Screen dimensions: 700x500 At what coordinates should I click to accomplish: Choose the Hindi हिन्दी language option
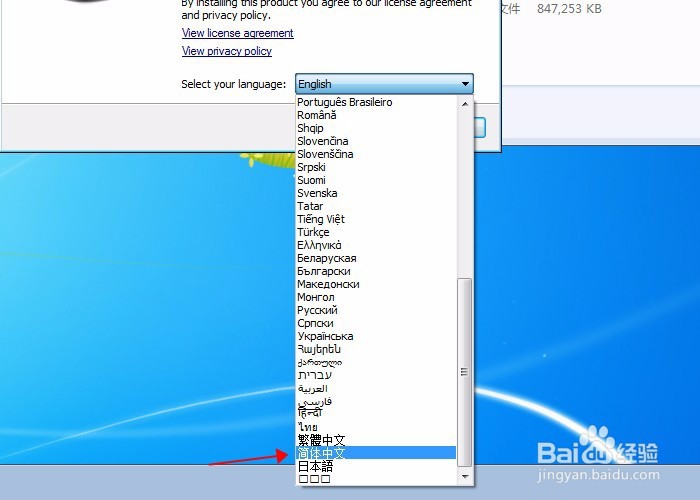[376, 414]
